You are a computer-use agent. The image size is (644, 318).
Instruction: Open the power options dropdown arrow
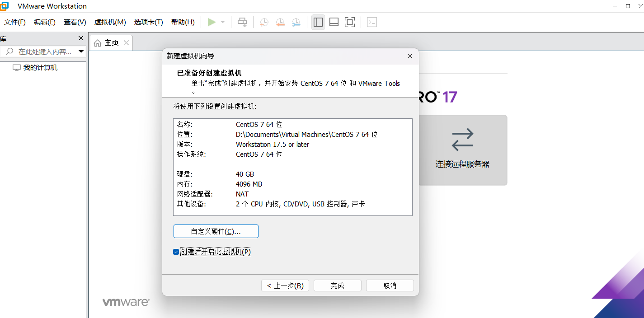click(223, 22)
